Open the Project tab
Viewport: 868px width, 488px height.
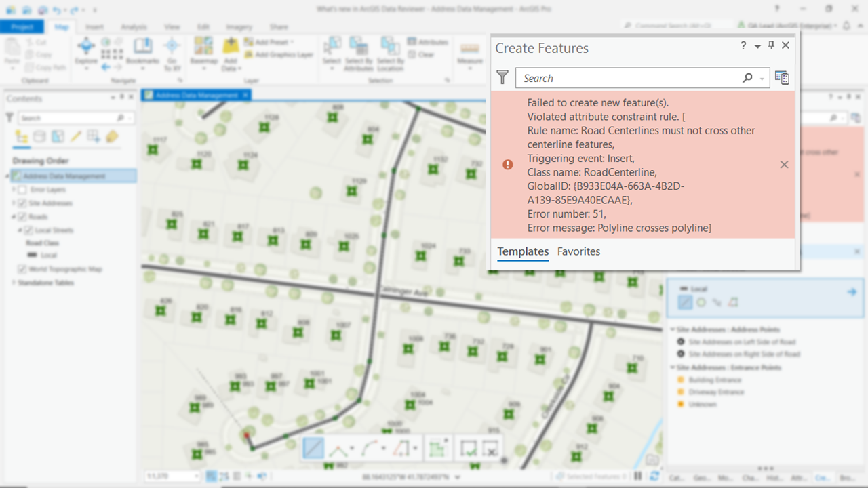pos(22,27)
